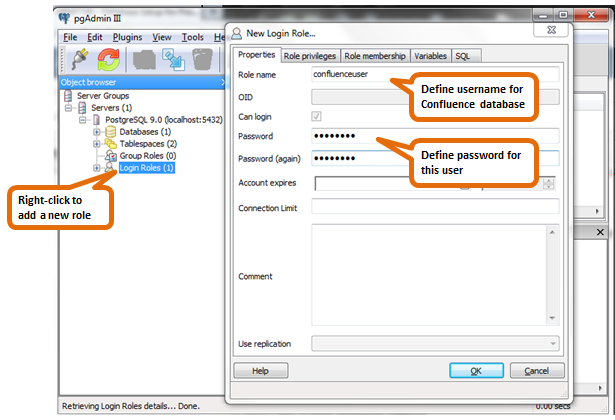Click the greyed Drop object trash icon
Viewport: 615px width, 420px height.
tap(202, 60)
